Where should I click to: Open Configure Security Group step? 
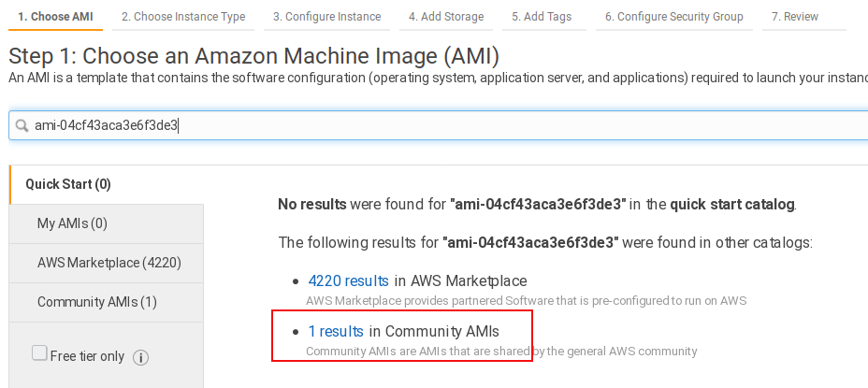(673, 17)
